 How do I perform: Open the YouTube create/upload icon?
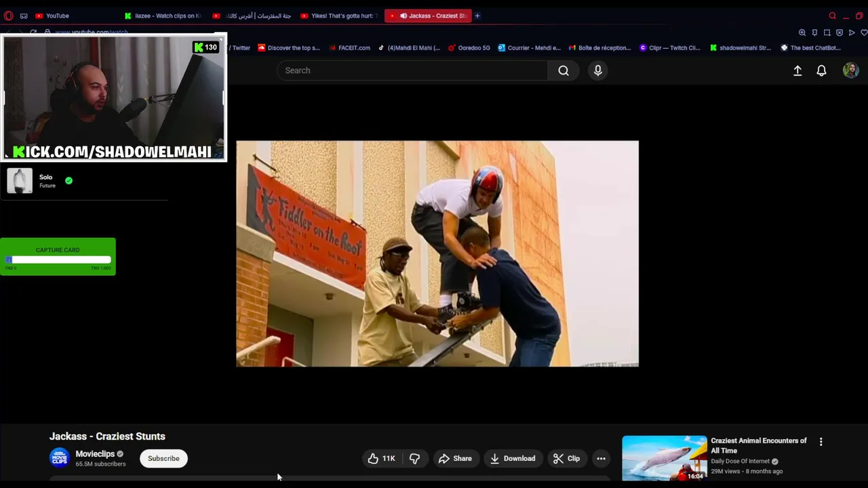point(797,70)
